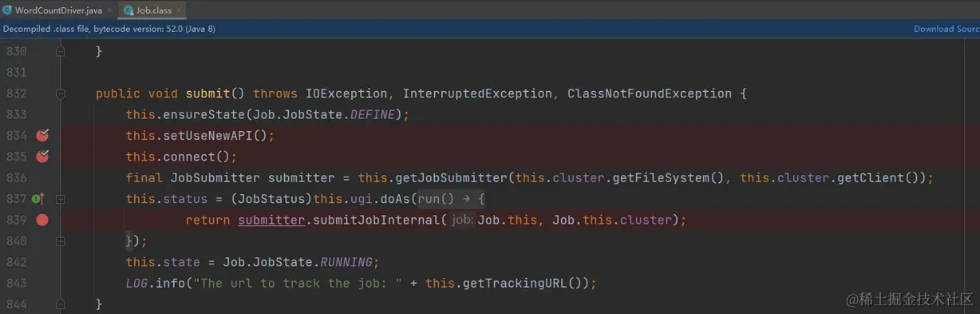Remove the breakpoint on line 839
Image resolution: width=980 pixels, height=314 pixels.
(42, 219)
